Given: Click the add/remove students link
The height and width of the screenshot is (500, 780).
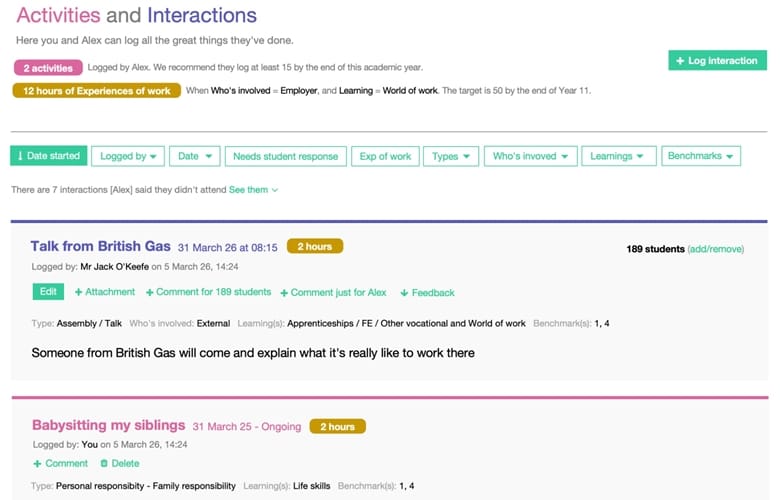Looking at the screenshot, I should 715,249.
